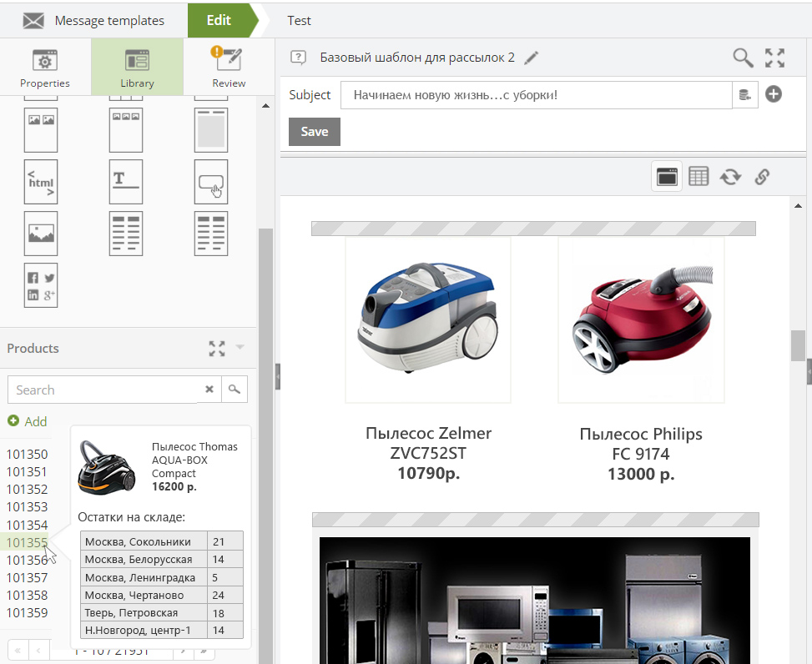Viewport: 812px width, 664px height.
Task: Pick the three-image layout block
Action: (126, 130)
